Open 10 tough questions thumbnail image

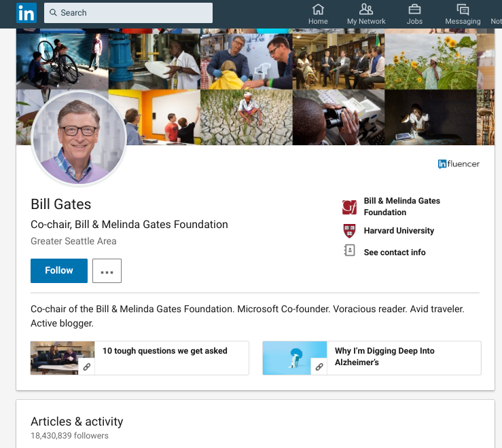click(x=62, y=358)
